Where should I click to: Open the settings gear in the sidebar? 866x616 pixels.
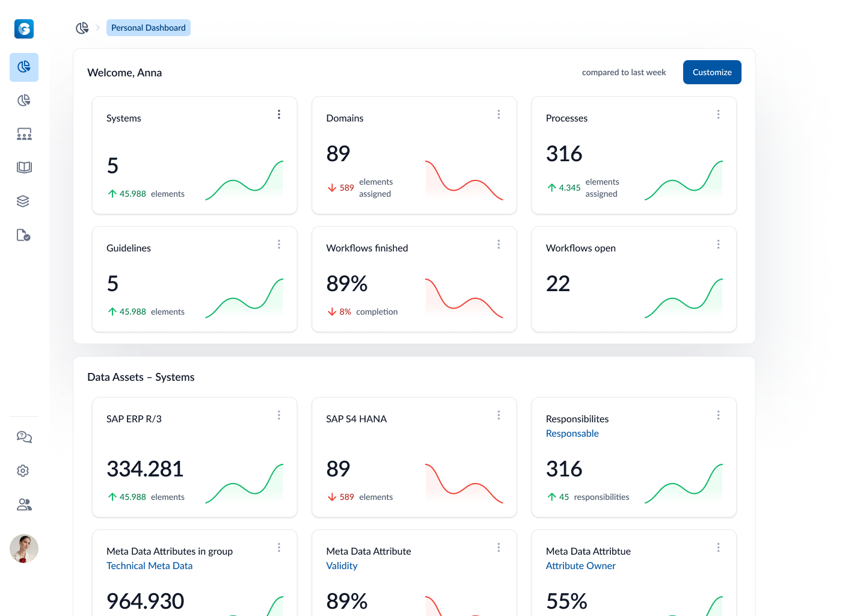[23, 471]
